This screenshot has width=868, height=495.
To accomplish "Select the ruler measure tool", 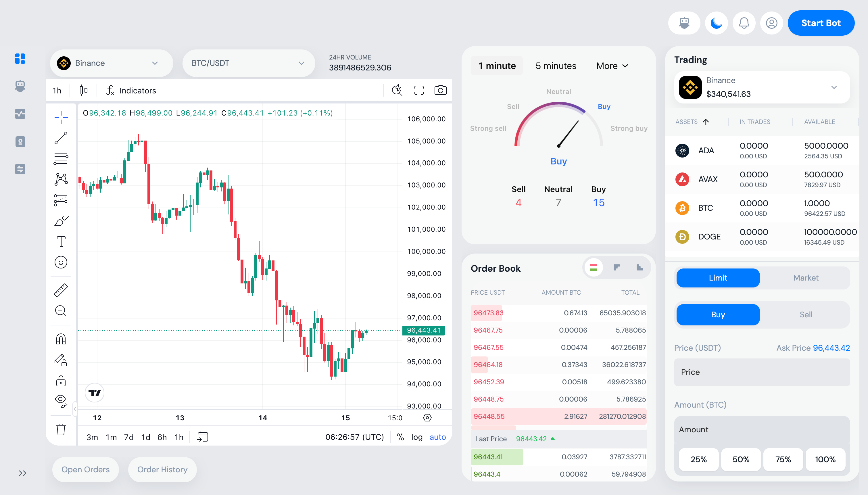I will coord(61,290).
